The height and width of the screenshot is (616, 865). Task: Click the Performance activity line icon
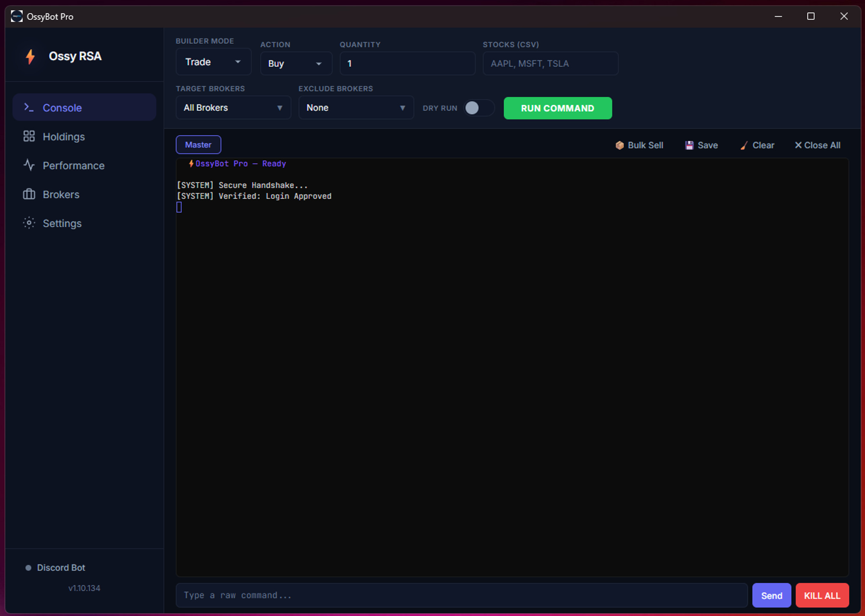29,165
